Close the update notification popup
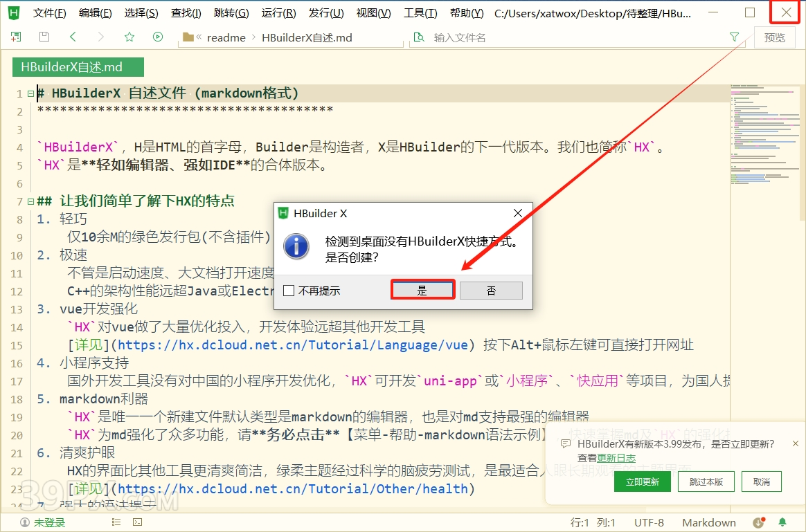 coord(795,443)
